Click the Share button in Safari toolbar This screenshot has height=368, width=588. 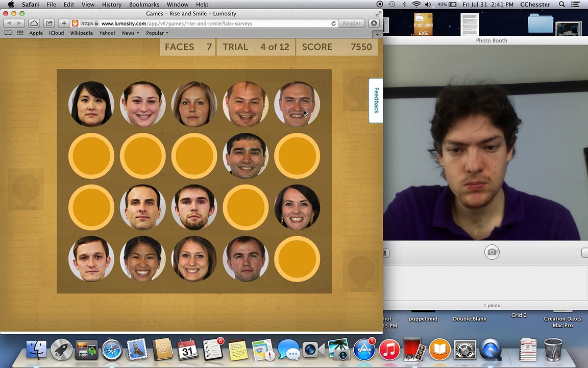coord(49,23)
